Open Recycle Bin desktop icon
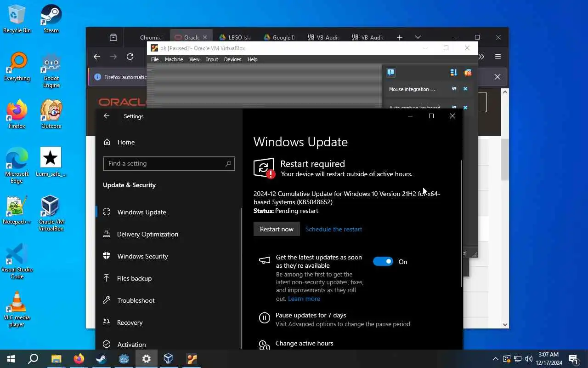The width and height of the screenshot is (588, 368). click(17, 19)
